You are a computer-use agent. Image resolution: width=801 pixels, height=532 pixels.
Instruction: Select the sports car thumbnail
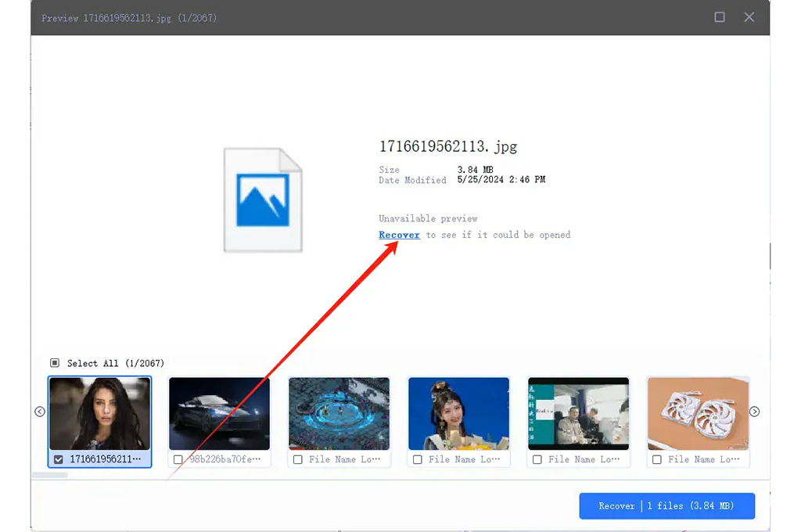pyautogui.click(x=219, y=413)
